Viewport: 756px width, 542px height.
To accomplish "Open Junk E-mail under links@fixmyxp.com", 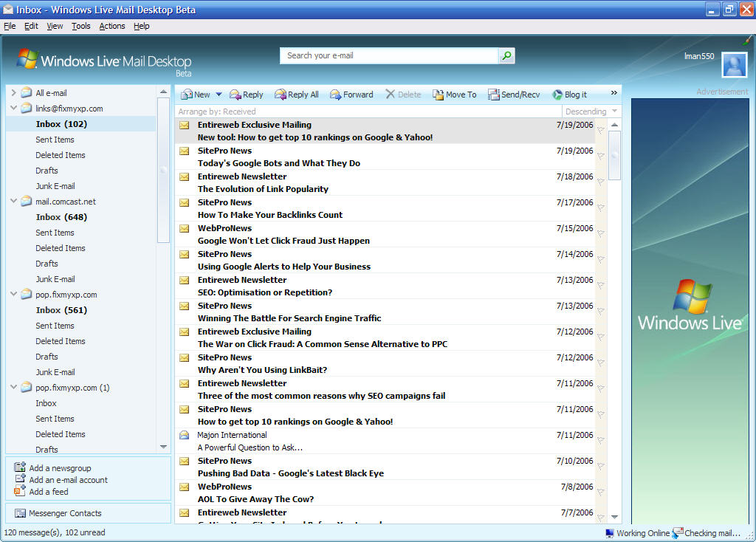I will pos(55,186).
